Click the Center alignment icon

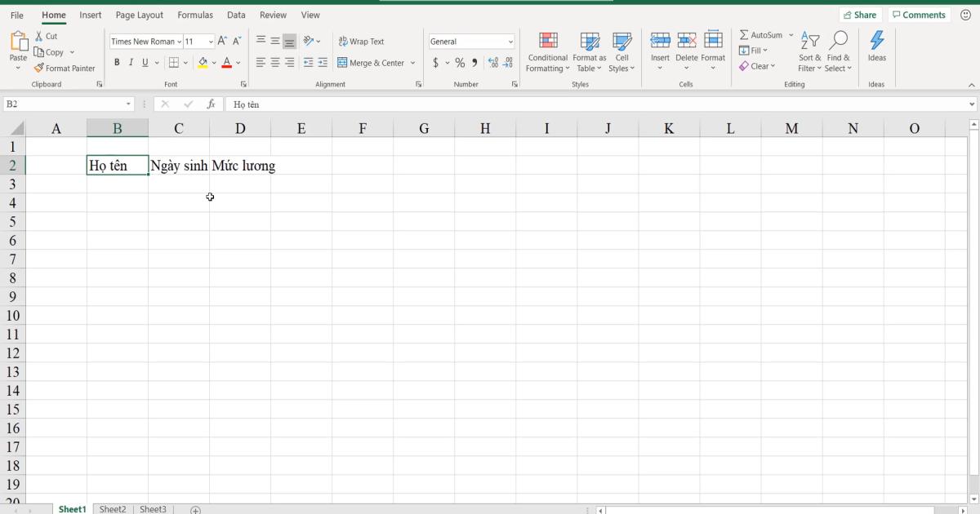coord(274,62)
